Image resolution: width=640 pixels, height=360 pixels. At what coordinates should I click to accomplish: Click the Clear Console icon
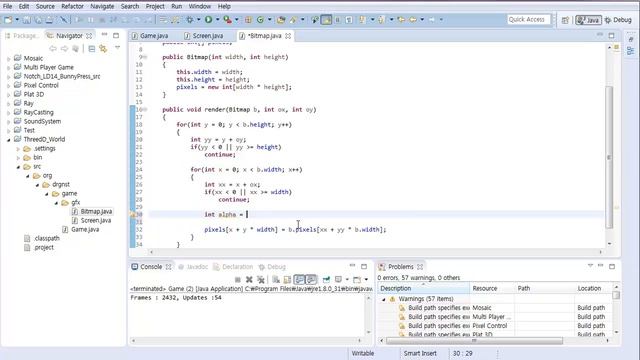(276, 280)
